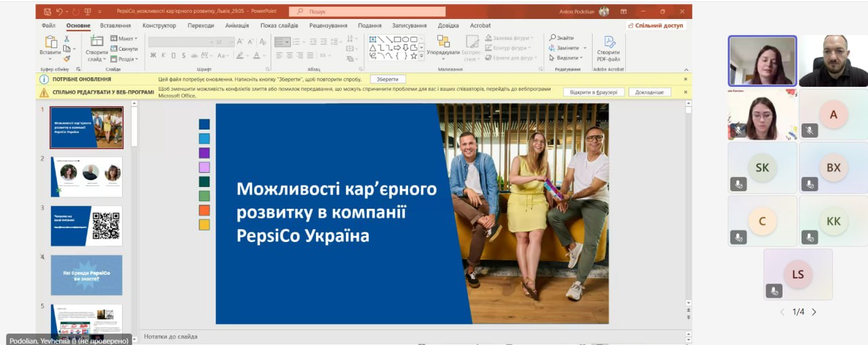The height and width of the screenshot is (345, 868).
Task: Toggle underline formatting
Action: click(x=173, y=56)
